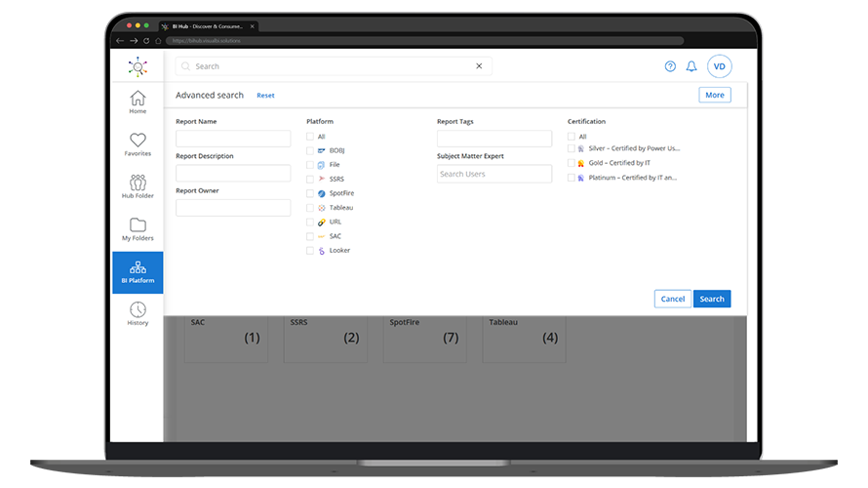This screenshot has height=488, width=868.
Task: Open the notifications bell
Action: click(x=691, y=66)
